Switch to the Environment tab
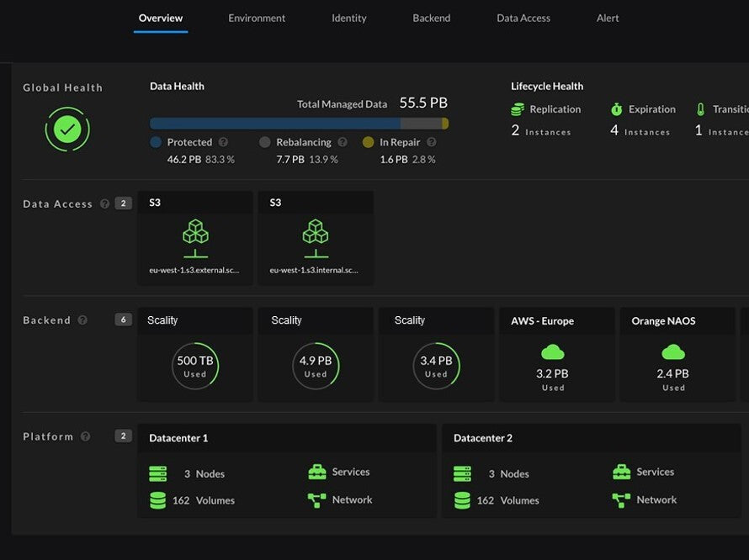749x560 pixels. click(257, 18)
